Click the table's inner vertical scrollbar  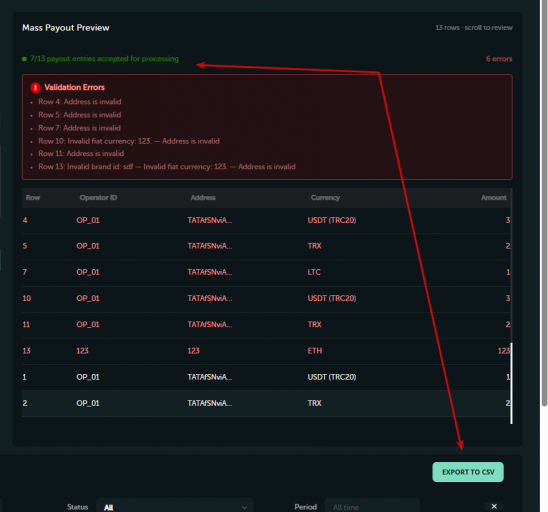(511, 383)
